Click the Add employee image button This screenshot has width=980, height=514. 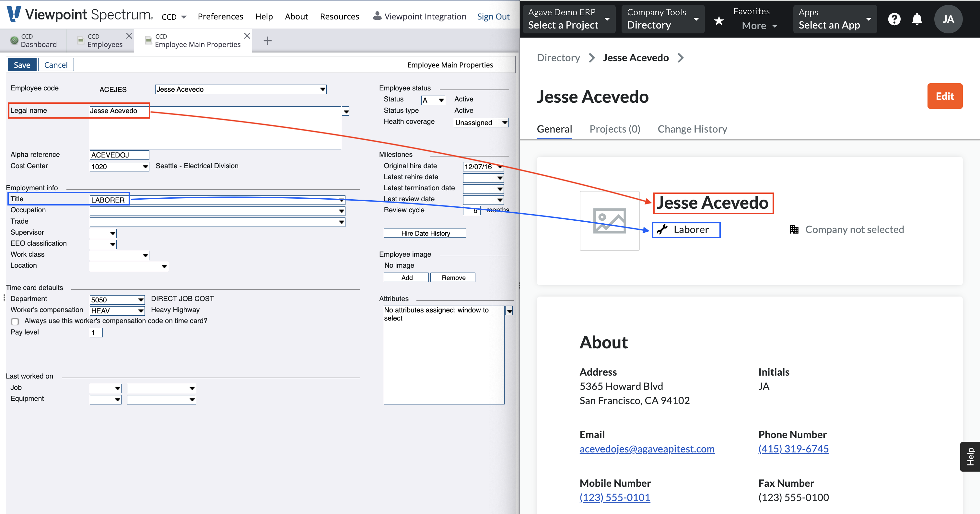click(406, 277)
